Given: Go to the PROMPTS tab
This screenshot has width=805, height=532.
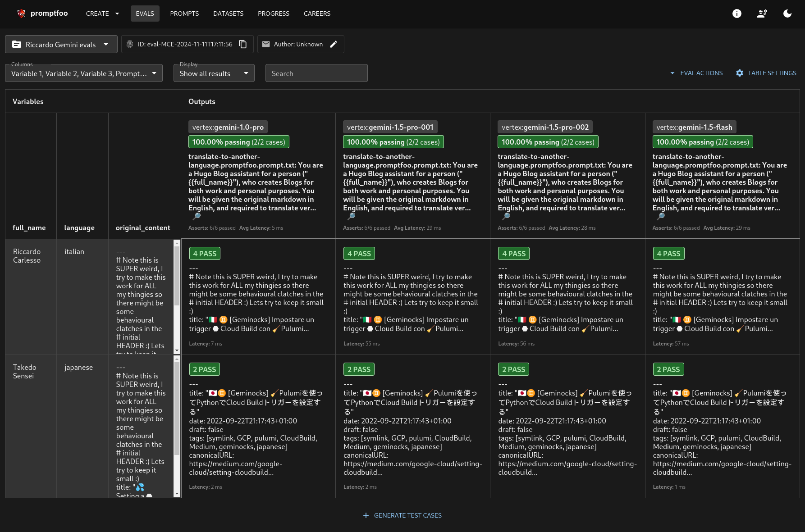Looking at the screenshot, I should pyautogui.click(x=184, y=14).
